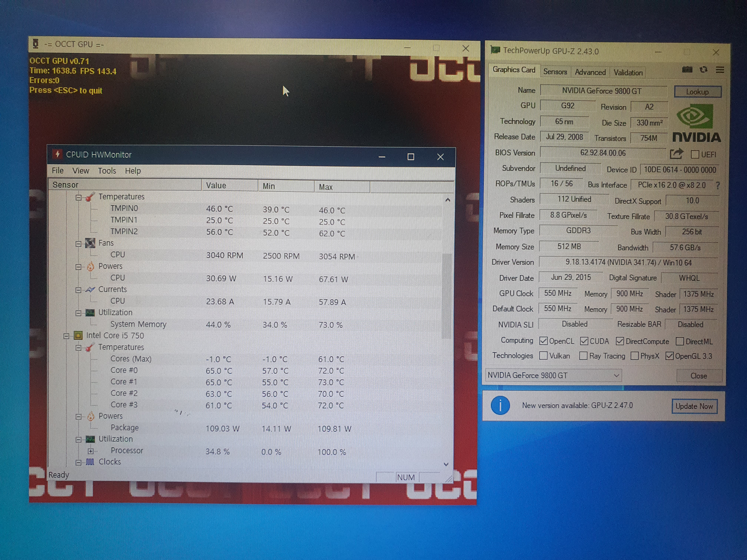Viewport: 747px width, 560px height.
Task: Open the Tools menu in HWMonitor
Action: pos(107,171)
